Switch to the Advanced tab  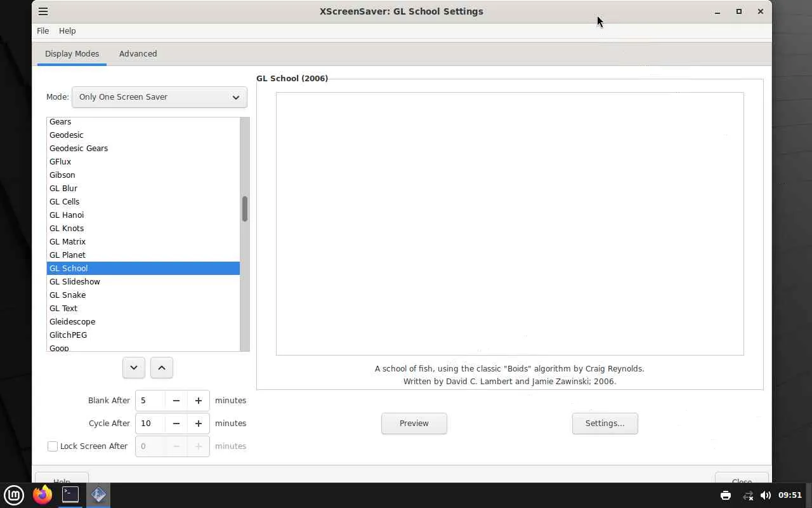[138, 54]
